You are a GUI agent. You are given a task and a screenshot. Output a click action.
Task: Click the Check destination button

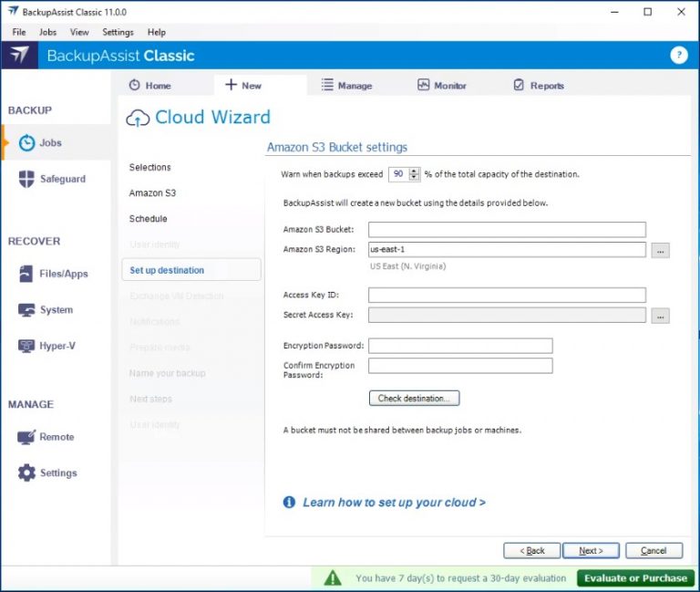(414, 399)
